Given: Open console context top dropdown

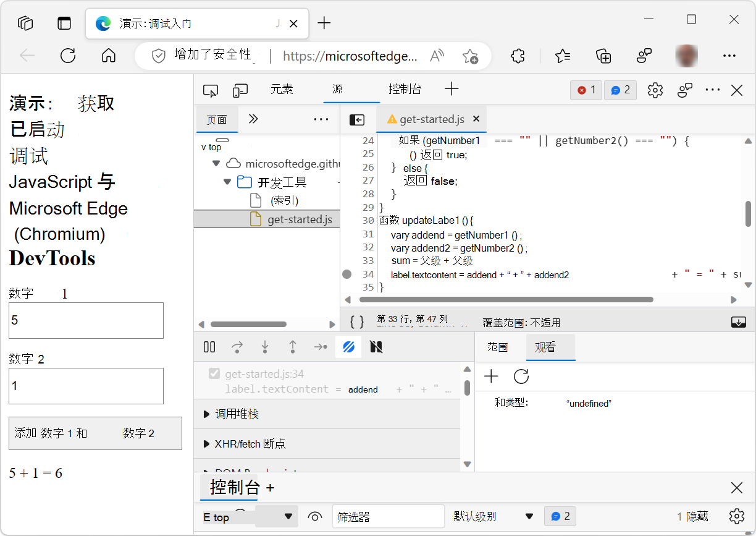Looking at the screenshot, I should (x=249, y=517).
